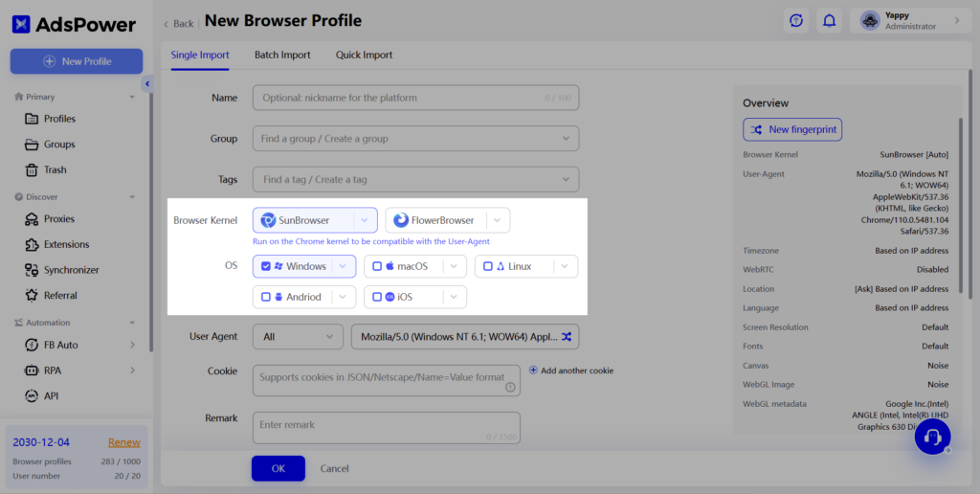Collapse the Primary sidebar section
The image size is (980, 494).
coord(132,97)
